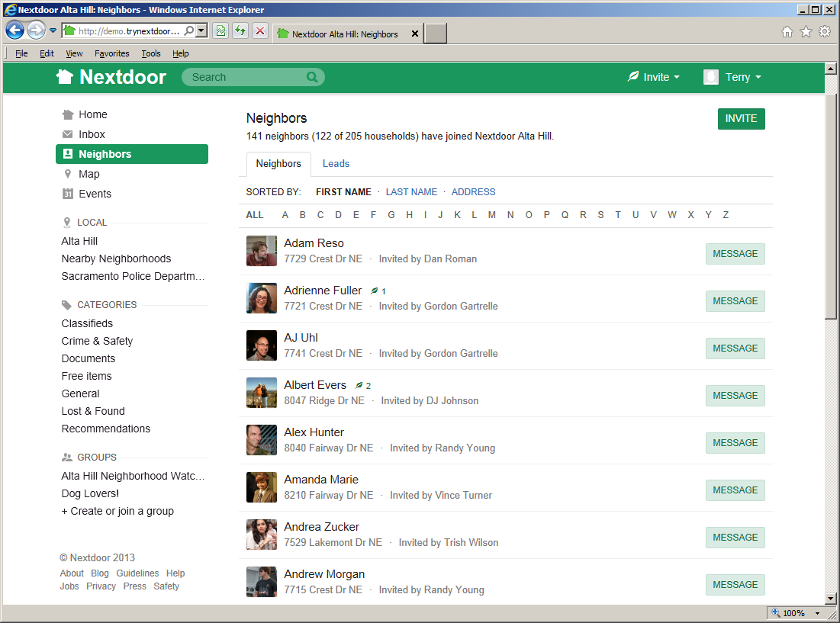Viewport: 840px width, 623px height.
Task: Click leaf invite icon beside Adrienne Fuller
Action: click(375, 291)
